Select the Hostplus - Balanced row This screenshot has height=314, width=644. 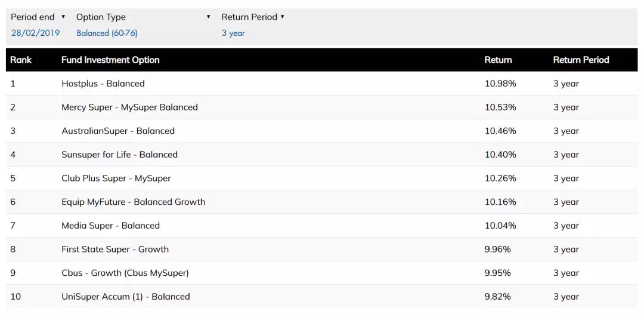point(322,84)
